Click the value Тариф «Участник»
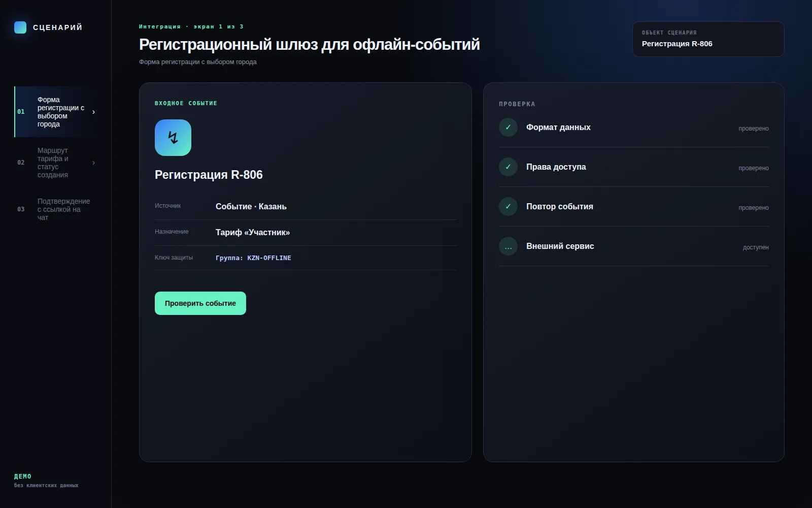 pos(253,233)
